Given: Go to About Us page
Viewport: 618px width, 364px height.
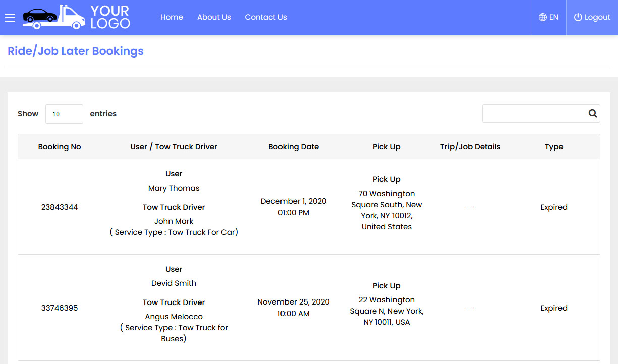Looking at the screenshot, I should 214,17.
